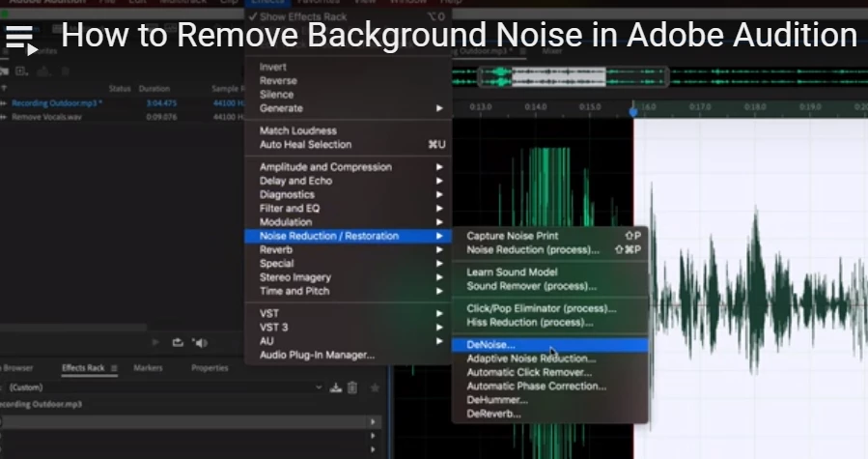Expand Amplitude and Compression submenu
The width and height of the screenshot is (868, 459).
point(348,167)
